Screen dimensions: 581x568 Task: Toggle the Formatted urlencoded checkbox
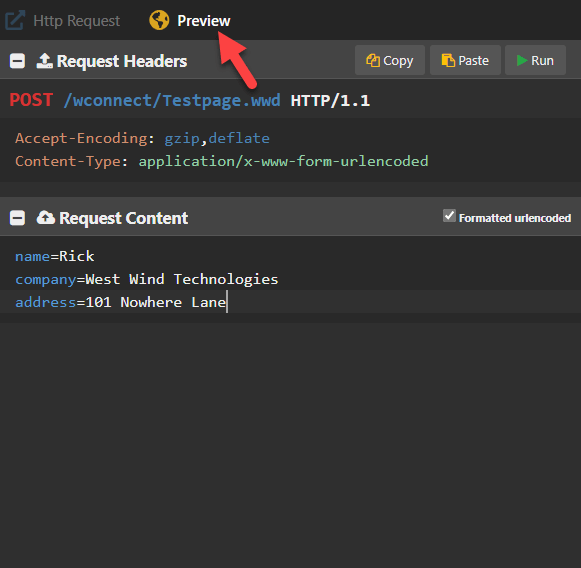pyautogui.click(x=449, y=216)
